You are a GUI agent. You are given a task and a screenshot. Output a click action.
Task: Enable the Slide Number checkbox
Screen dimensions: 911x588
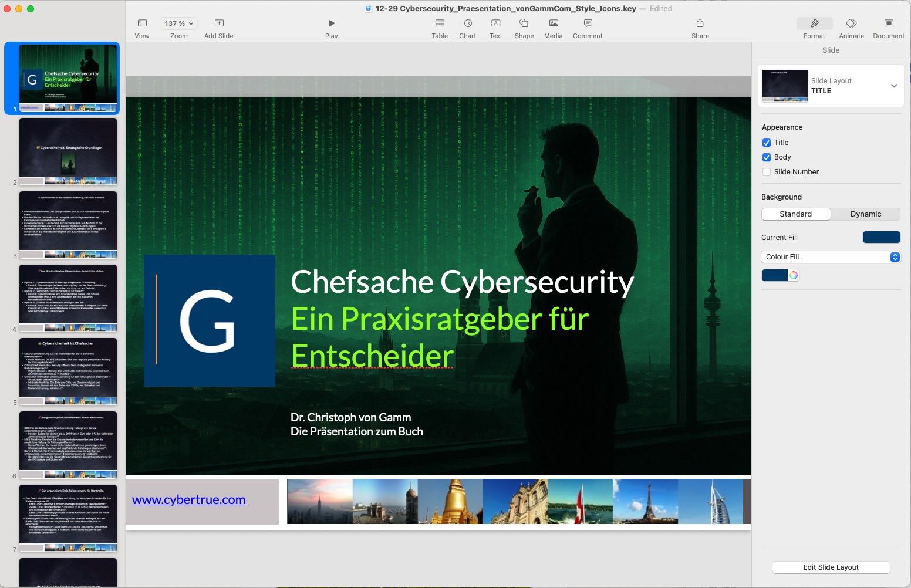tap(767, 172)
